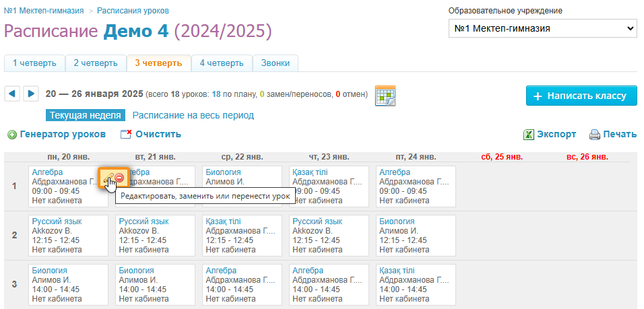Switch to the 4 четверть tab

tap(222, 63)
